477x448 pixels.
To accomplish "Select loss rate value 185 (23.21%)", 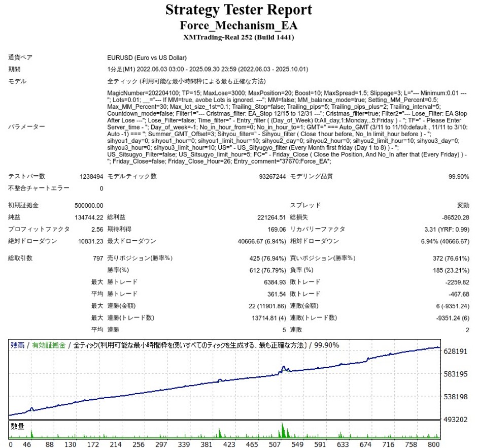I will [451, 270].
